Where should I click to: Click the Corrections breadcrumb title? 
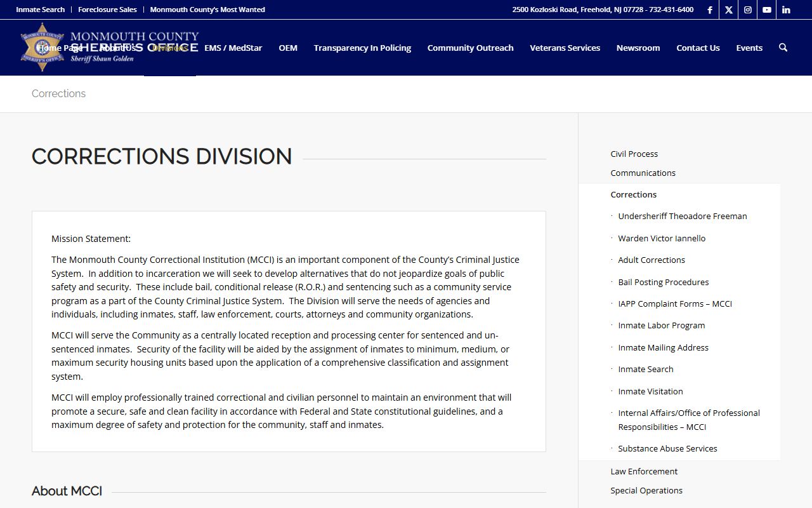(x=58, y=93)
